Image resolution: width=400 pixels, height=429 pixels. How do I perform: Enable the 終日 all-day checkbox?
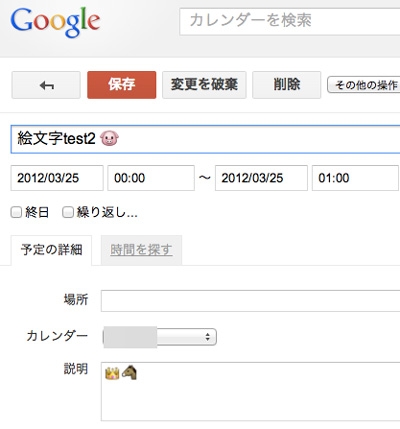[16, 212]
